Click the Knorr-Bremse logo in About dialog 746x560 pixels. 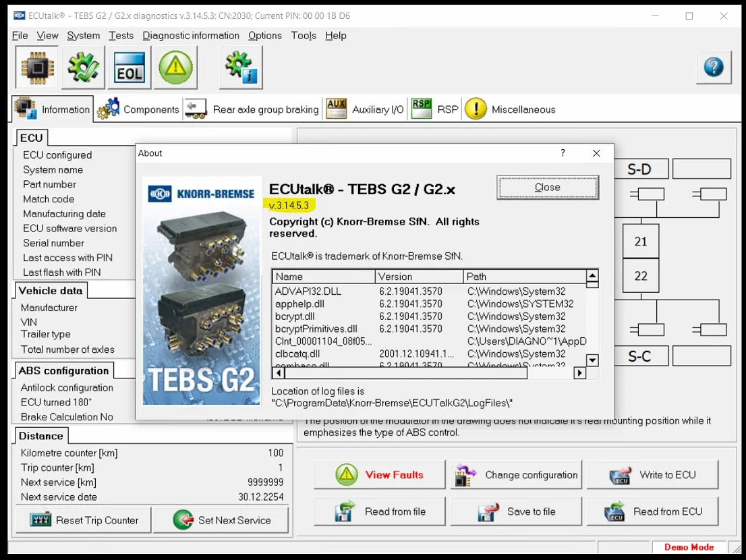coord(202,194)
